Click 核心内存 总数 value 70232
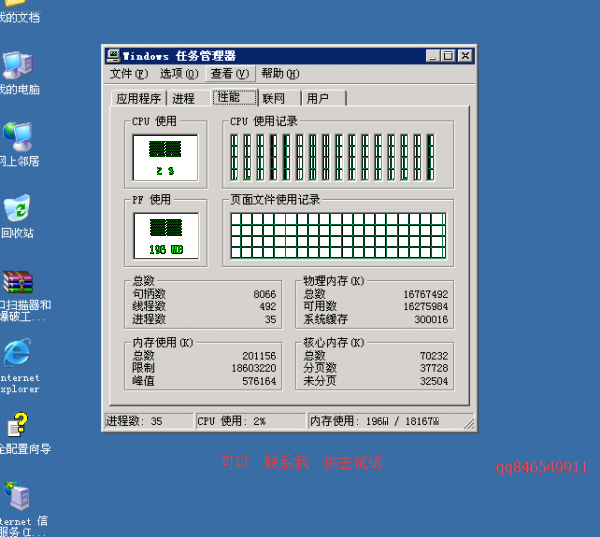Screen dimensions: 600x537 tap(434, 356)
